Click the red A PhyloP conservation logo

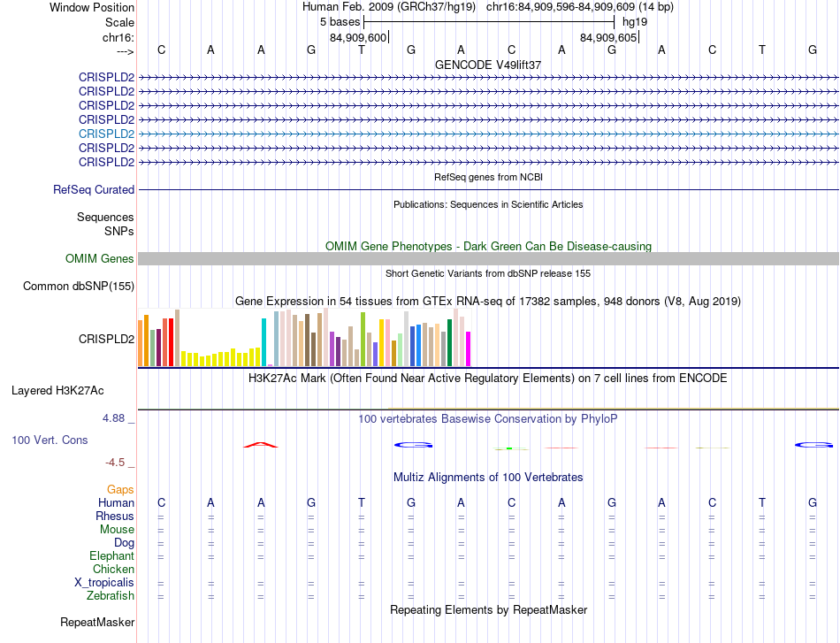261,445
